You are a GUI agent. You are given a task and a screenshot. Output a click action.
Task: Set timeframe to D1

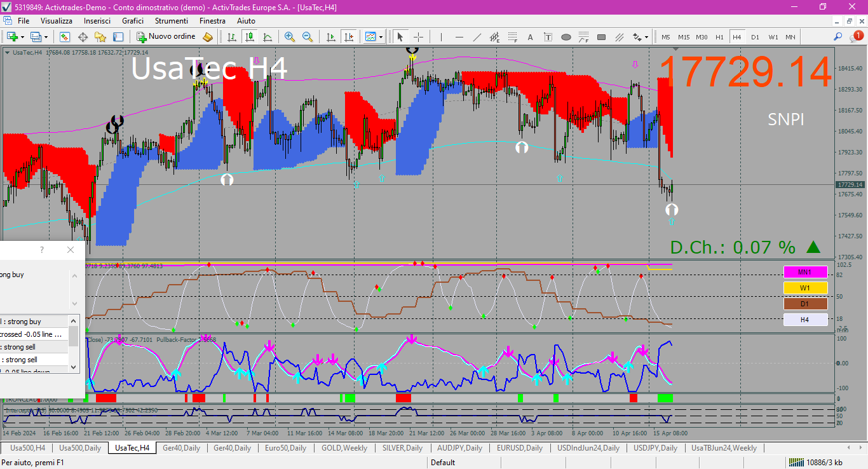755,37
